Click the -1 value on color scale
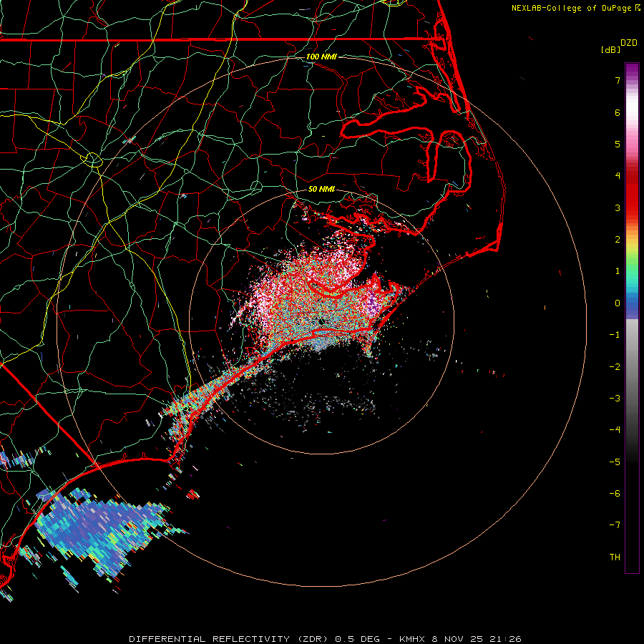Screen dimensions: 644x644 click(615, 335)
